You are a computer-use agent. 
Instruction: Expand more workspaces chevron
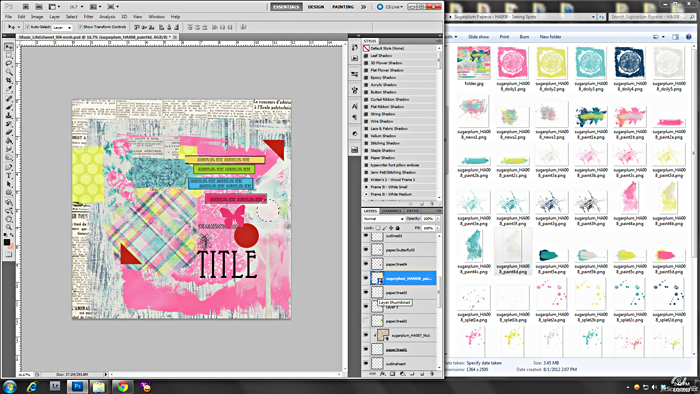click(x=363, y=7)
